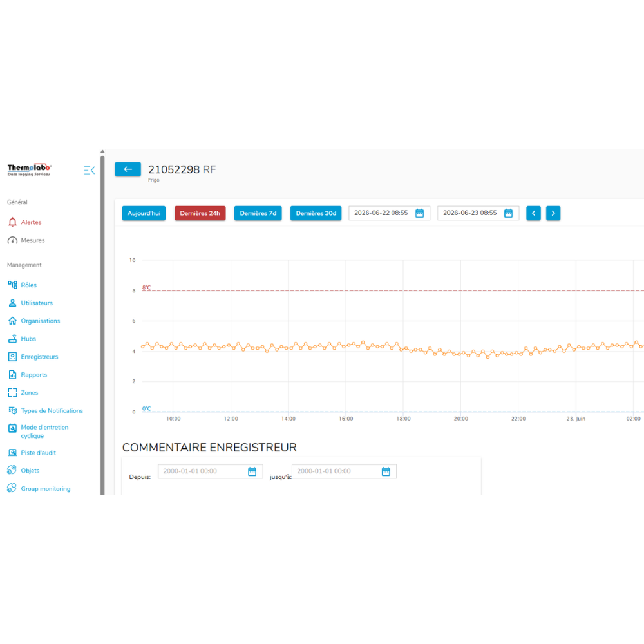
Task: Open the Utilisateurs menu item
Action: pyautogui.click(x=37, y=303)
